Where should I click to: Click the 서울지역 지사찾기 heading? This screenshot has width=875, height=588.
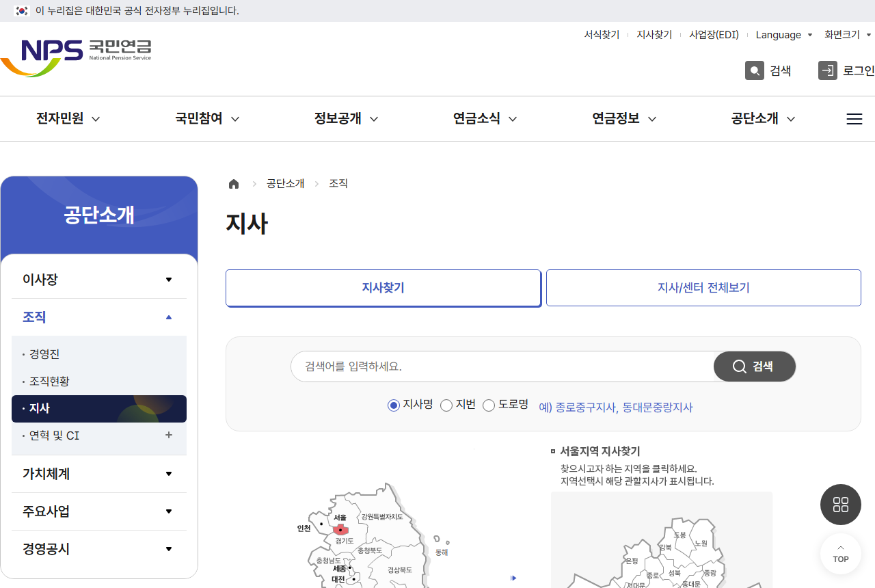(600, 451)
